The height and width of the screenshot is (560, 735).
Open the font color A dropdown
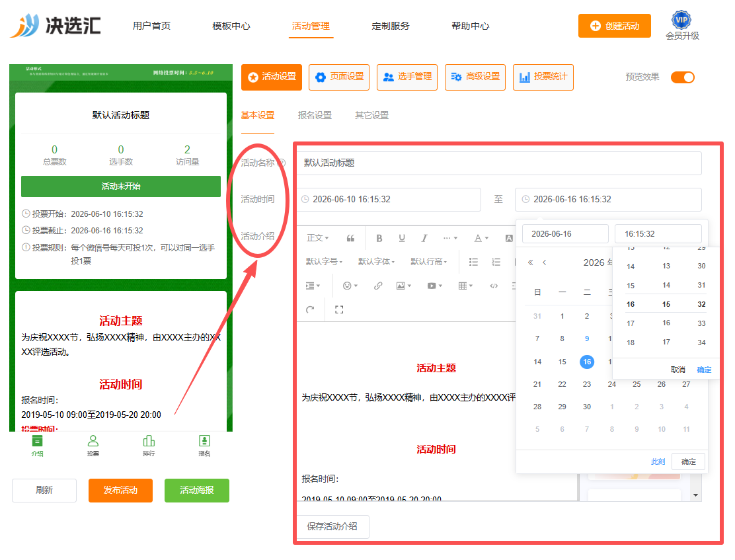[481, 238]
